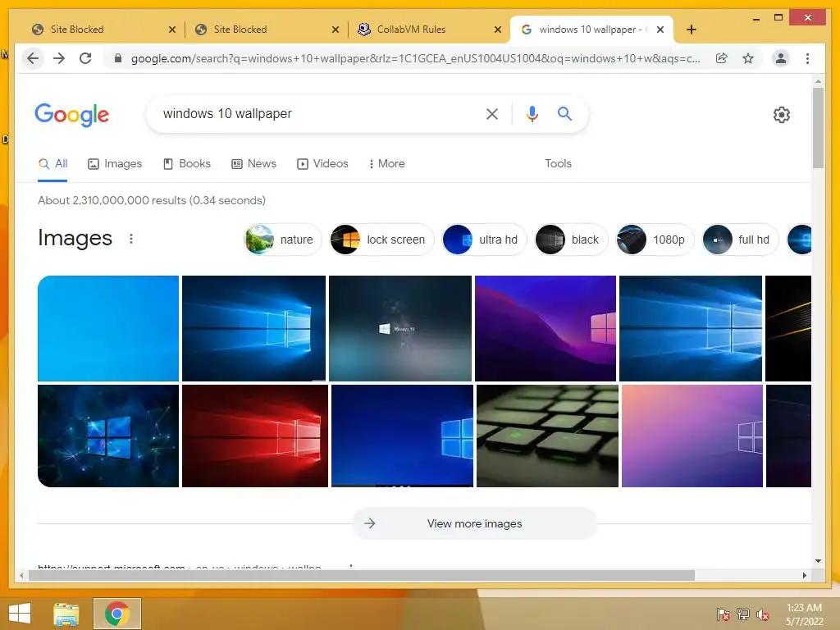Click the horizontal scrollbar right arrow
840x630 pixels.
[804, 575]
